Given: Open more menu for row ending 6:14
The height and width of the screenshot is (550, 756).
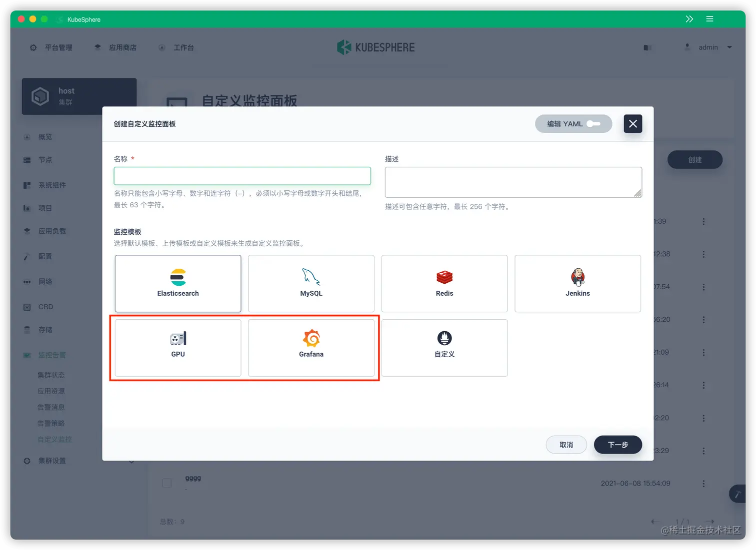Looking at the screenshot, I should [x=703, y=385].
